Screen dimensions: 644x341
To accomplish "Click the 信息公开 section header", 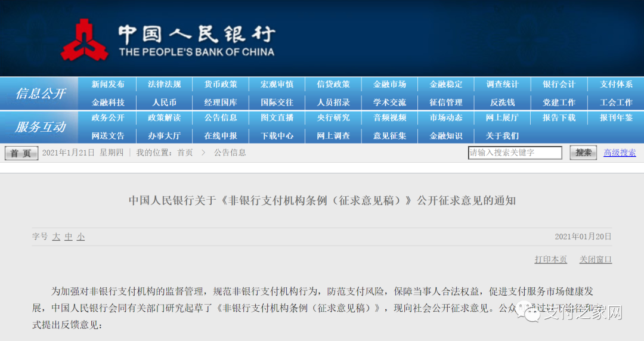I will [x=41, y=93].
